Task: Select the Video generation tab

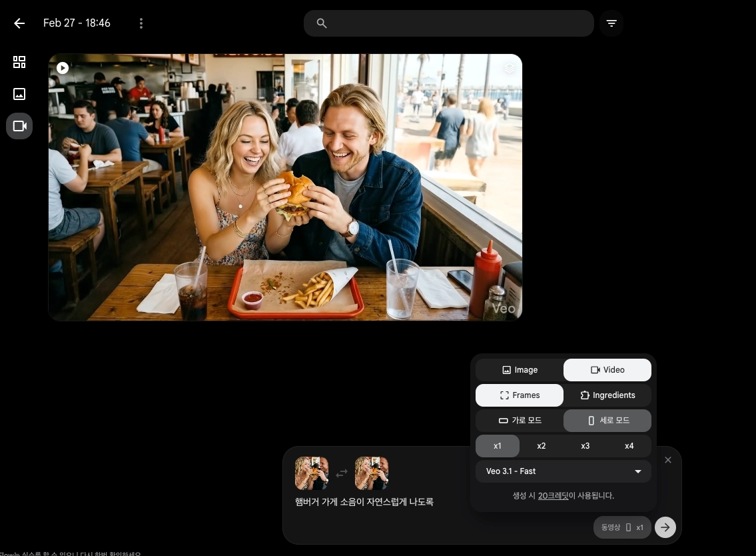Action: click(607, 370)
